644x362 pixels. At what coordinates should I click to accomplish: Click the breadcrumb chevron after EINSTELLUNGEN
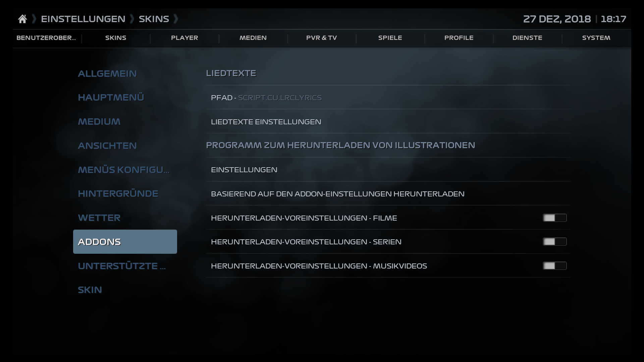[x=132, y=19]
